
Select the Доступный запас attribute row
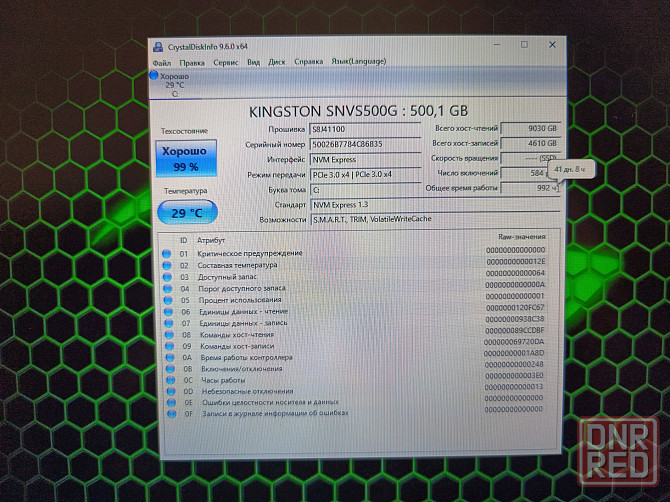[354, 275]
